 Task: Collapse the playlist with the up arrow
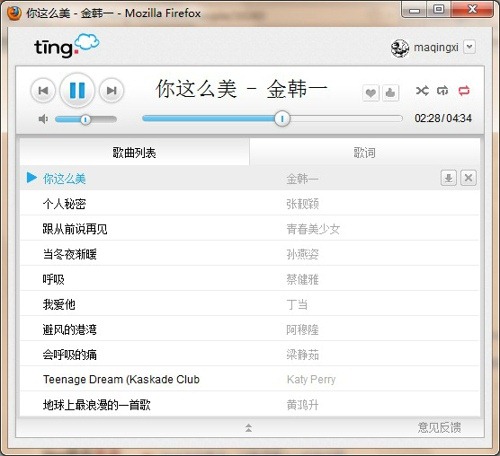coord(249,428)
